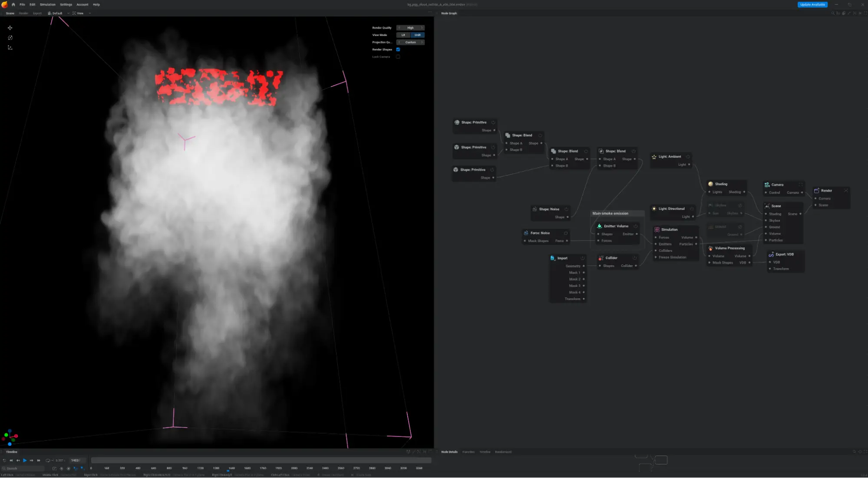Screen dimensions: 868x478
Task: Click the Export: VDB node icon
Action: tap(771, 254)
